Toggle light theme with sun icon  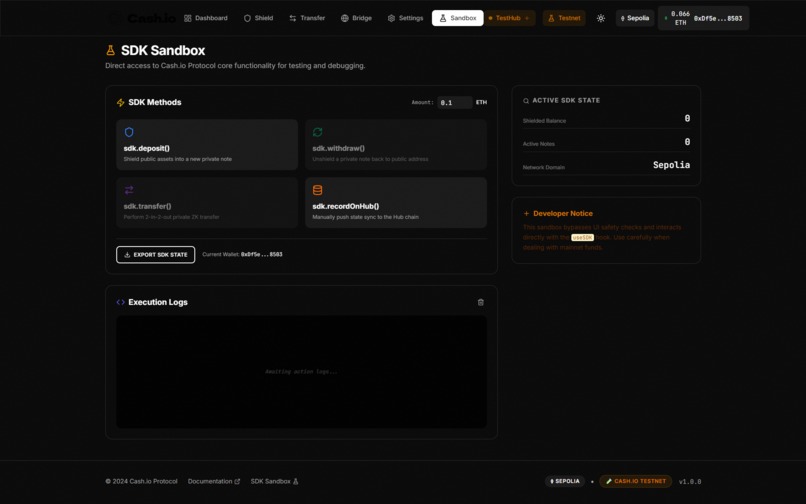[600, 18]
